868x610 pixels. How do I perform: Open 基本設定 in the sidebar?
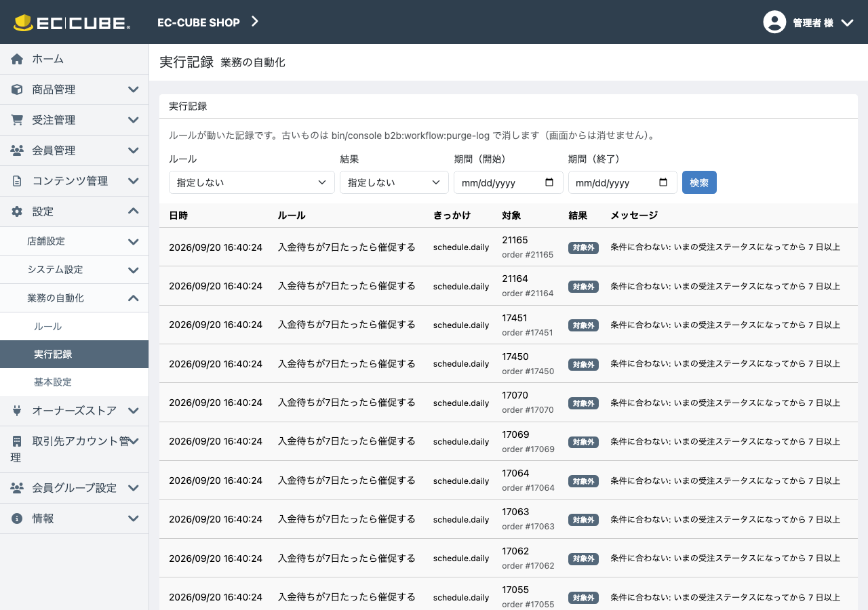[x=74, y=382]
